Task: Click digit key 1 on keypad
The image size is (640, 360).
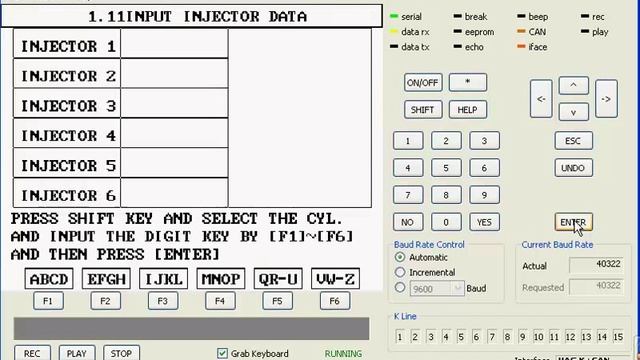Action: [x=408, y=141]
